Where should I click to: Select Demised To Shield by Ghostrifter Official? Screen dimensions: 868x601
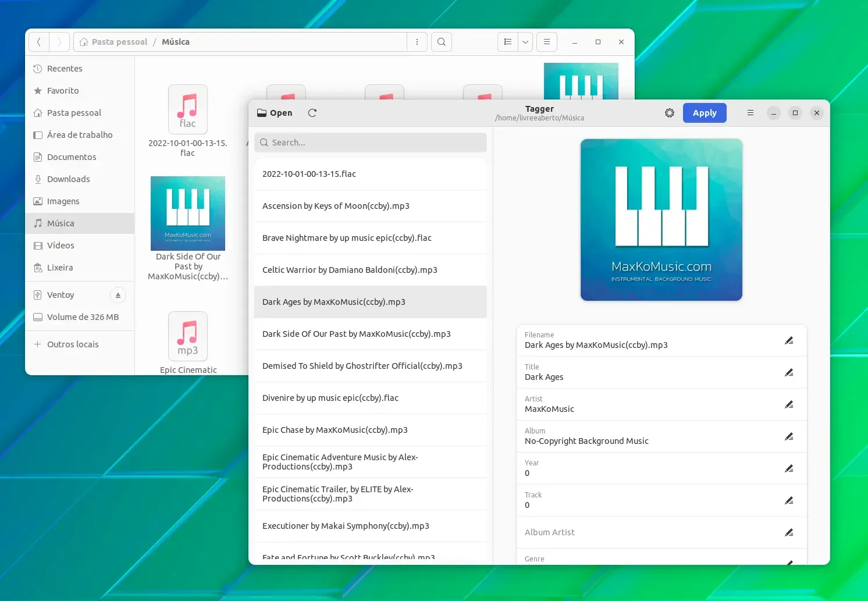click(371, 366)
